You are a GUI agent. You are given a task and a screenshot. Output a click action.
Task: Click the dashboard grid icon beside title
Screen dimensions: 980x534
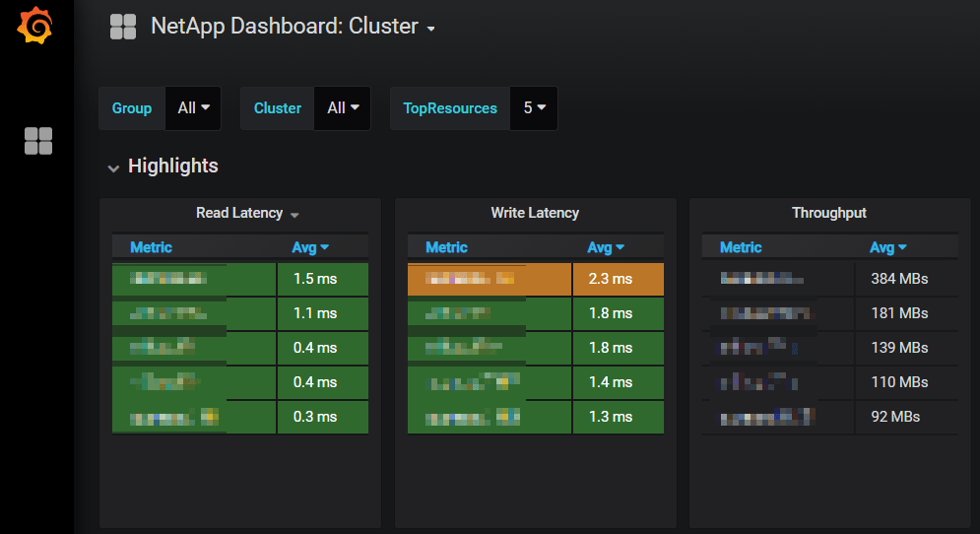tap(123, 27)
